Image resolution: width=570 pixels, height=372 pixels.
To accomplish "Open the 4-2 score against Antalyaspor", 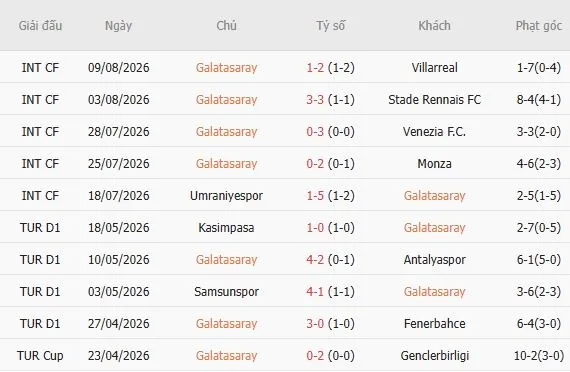I will tap(315, 260).
